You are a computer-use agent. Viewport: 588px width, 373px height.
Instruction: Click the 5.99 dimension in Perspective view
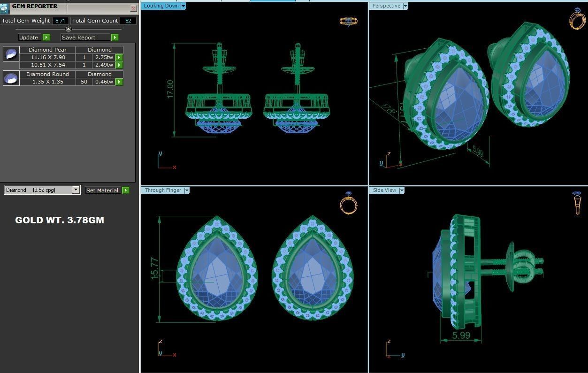pyautogui.click(x=477, y=152)
